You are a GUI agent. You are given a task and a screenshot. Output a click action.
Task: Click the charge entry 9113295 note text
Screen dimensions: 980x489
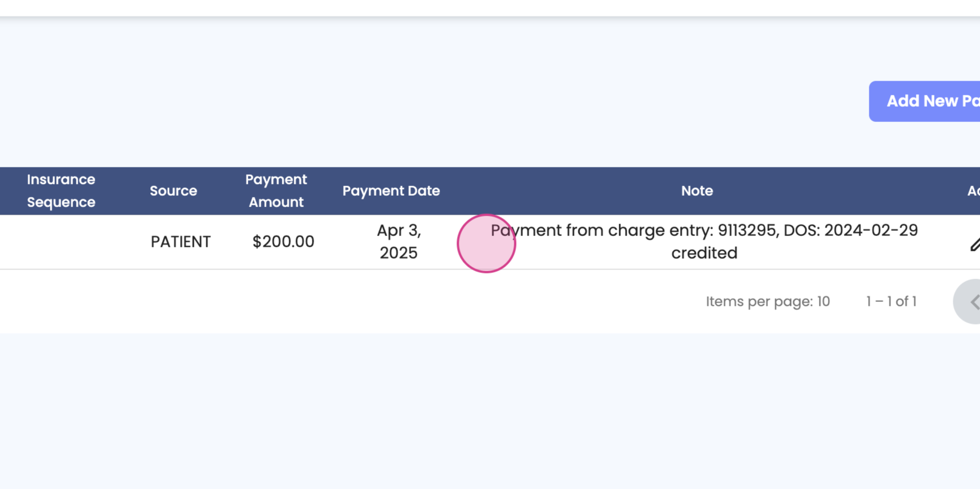[x=704, y=230]
